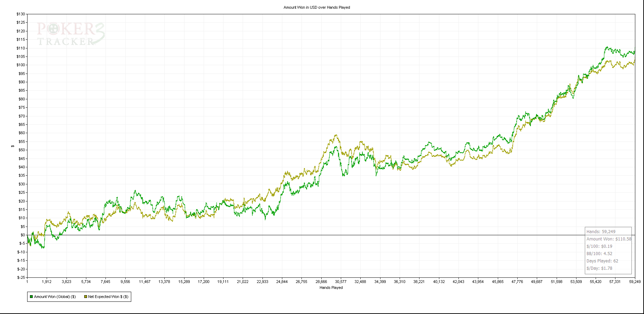644x314 pixels.
Task: Click the $ y-axis title label
Action: click(x=13, y=146)
